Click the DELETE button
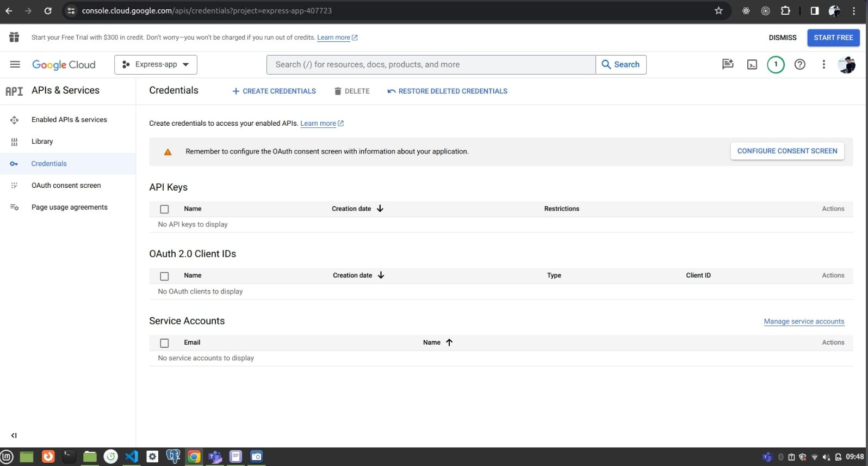Image resolution: width=868 pixels, height=466 pixels. point(352,91)
